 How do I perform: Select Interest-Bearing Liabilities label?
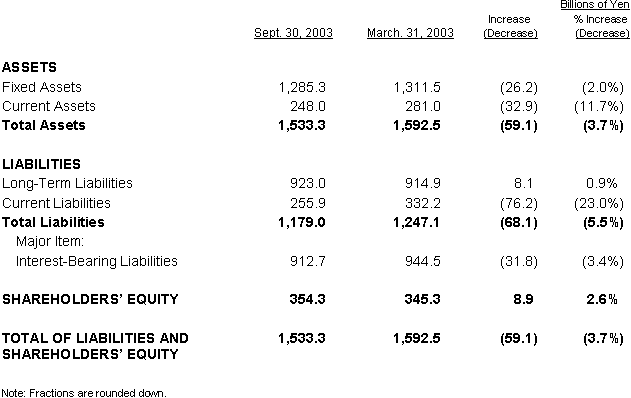coord(97,261)
